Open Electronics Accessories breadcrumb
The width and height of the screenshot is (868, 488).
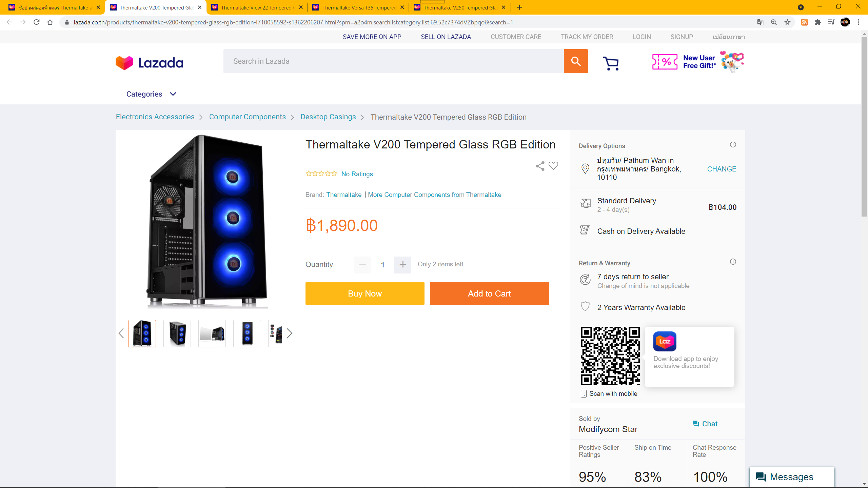click(x=155, y=117)
